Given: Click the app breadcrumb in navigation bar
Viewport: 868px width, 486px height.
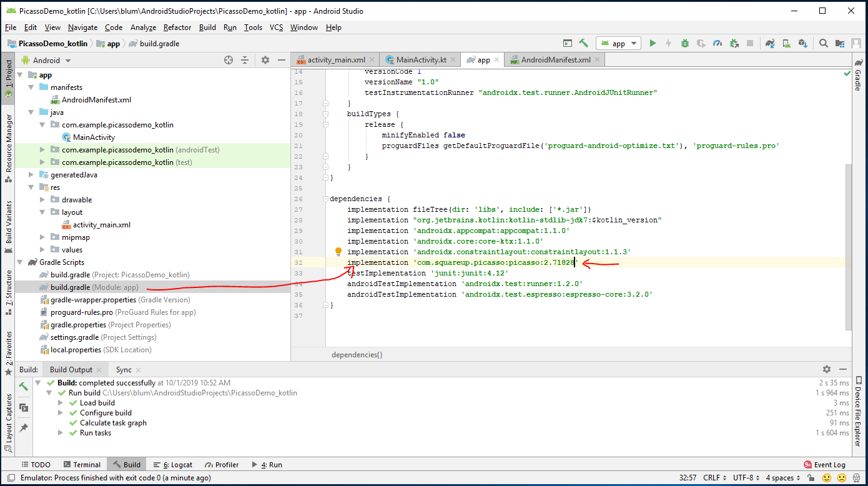Looking at the screenshot, I should tap(108, 44).
